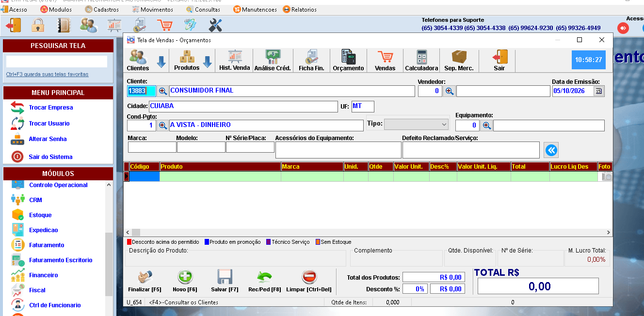This screenshot has height=316, width=644.
Task: Open the Modulos menu
Action: pos(56,9)
